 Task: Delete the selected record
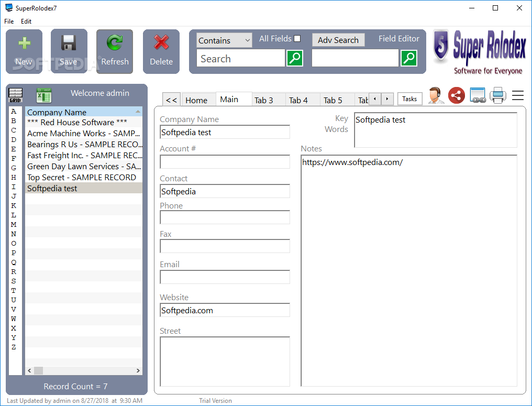tap(161, 51)
